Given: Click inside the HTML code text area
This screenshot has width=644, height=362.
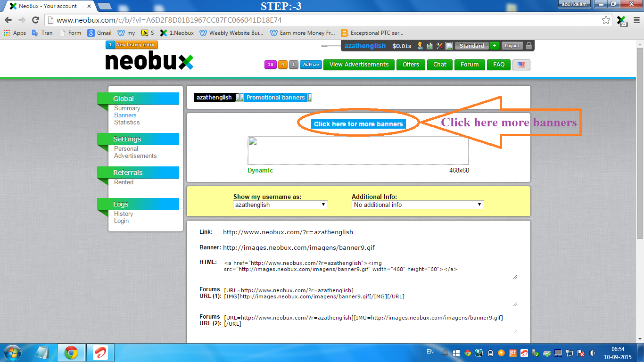Looking at the screenshot, I should pos(370,268).
